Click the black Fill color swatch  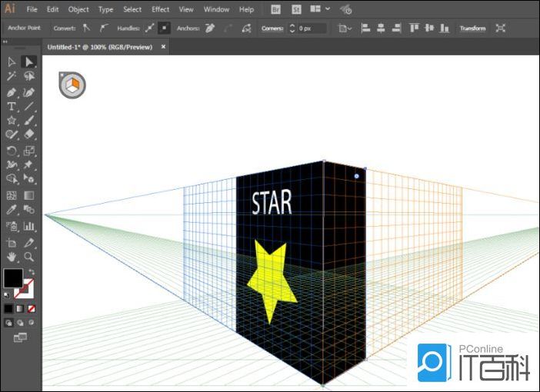(13, 277)
